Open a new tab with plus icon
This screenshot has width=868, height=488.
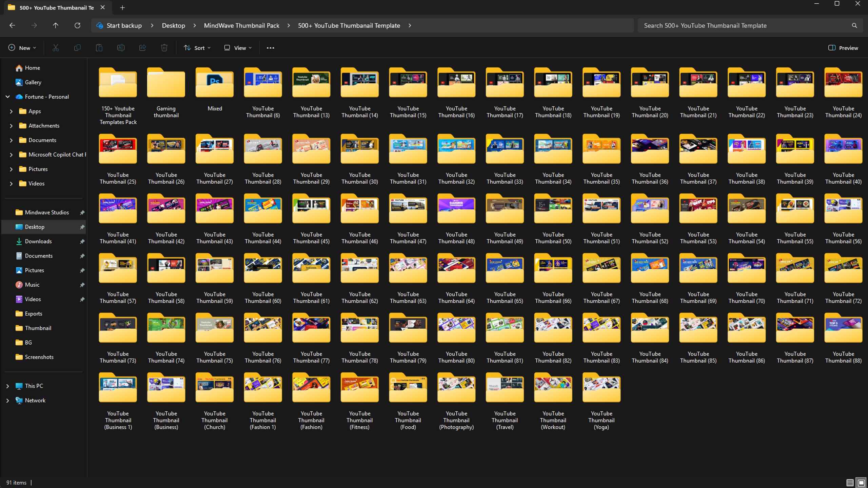point(122,7)
